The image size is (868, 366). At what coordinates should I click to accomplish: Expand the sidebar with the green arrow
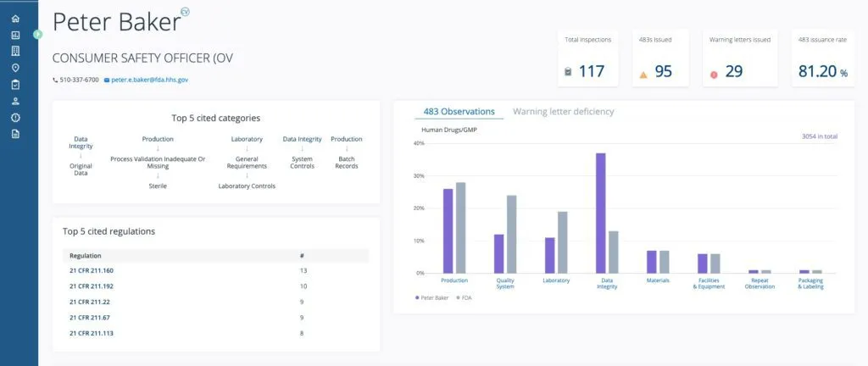37,34
